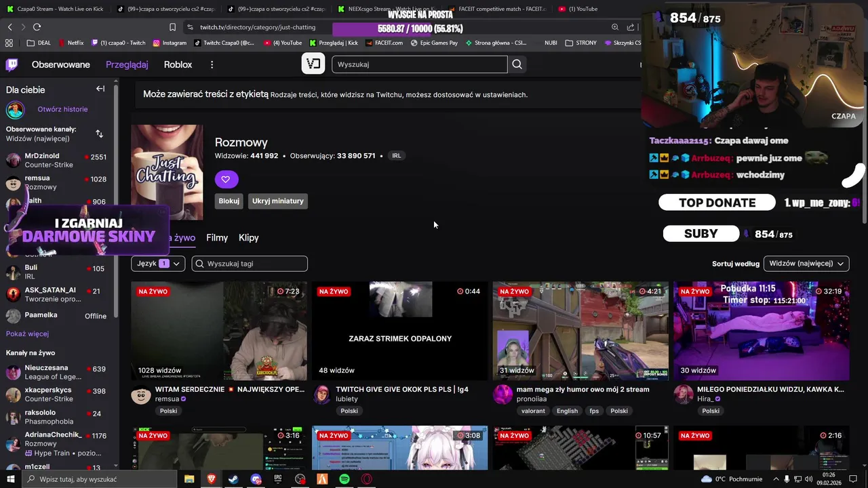Open xkacperskycs channel in the sidebar
The width and height of the screenshot is (868, 488).
click(57, 394)
